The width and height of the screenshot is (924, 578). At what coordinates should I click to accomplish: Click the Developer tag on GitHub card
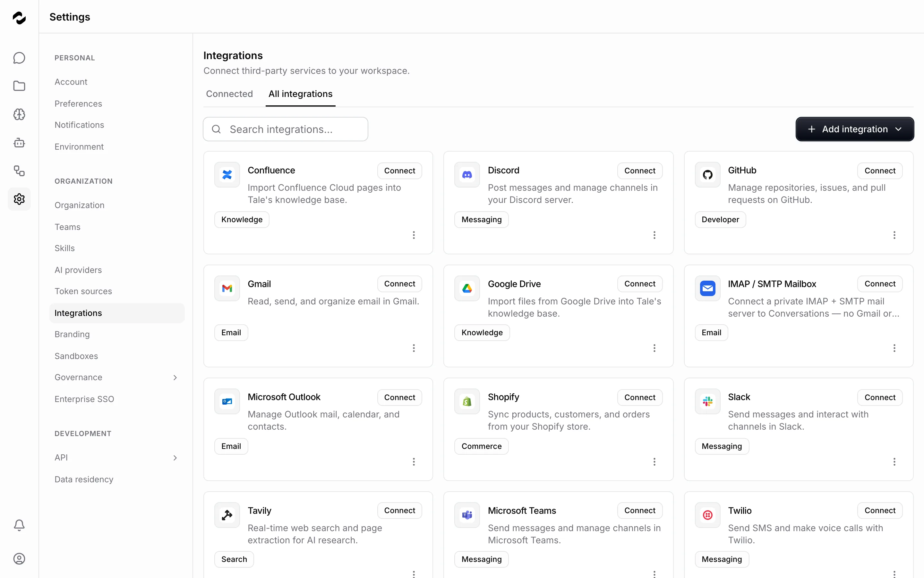tap(720, 219)
